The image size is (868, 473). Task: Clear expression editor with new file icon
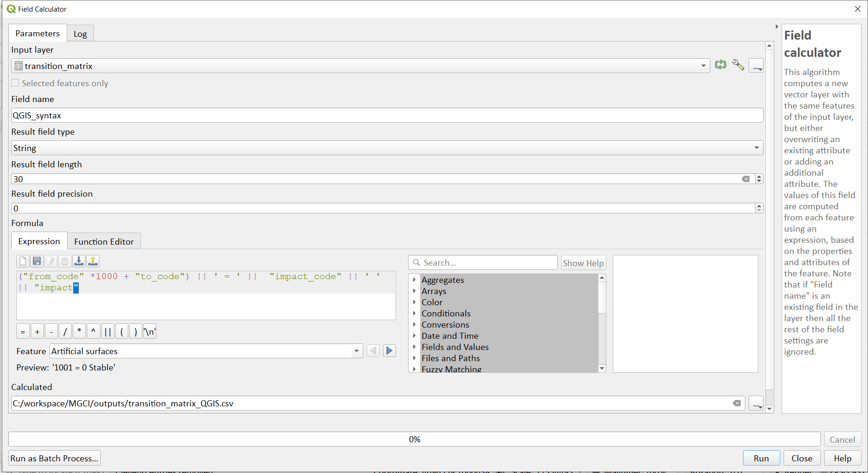pyautogui.click(x=23, y=261)
